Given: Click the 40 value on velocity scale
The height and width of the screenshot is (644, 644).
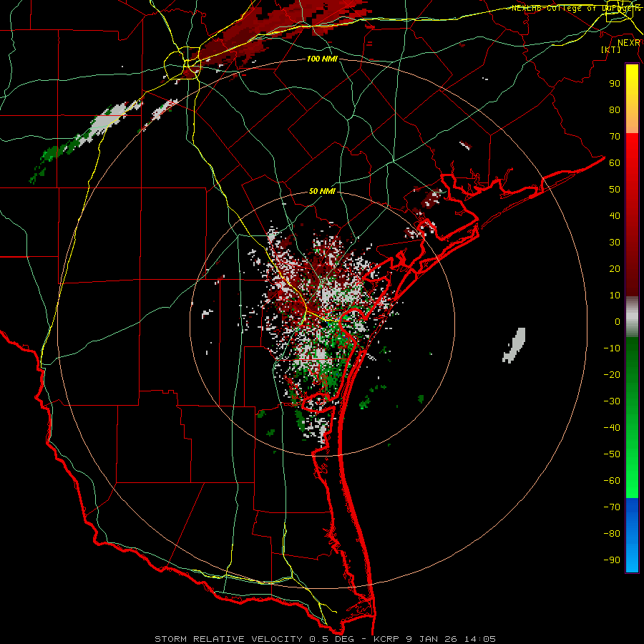Looking at the screenshot, I should pos(615,215).
